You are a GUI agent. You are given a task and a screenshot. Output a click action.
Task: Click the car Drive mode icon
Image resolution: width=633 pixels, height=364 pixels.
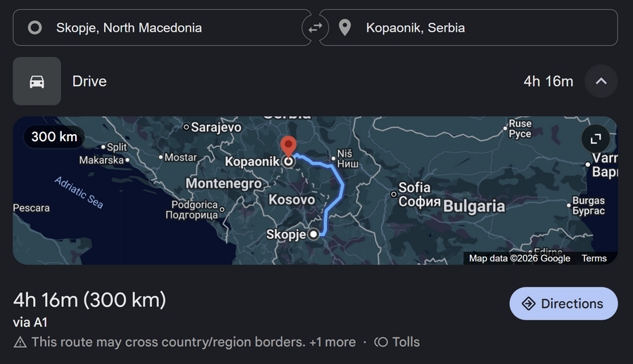pyautogui.click(x=37, y=82)
